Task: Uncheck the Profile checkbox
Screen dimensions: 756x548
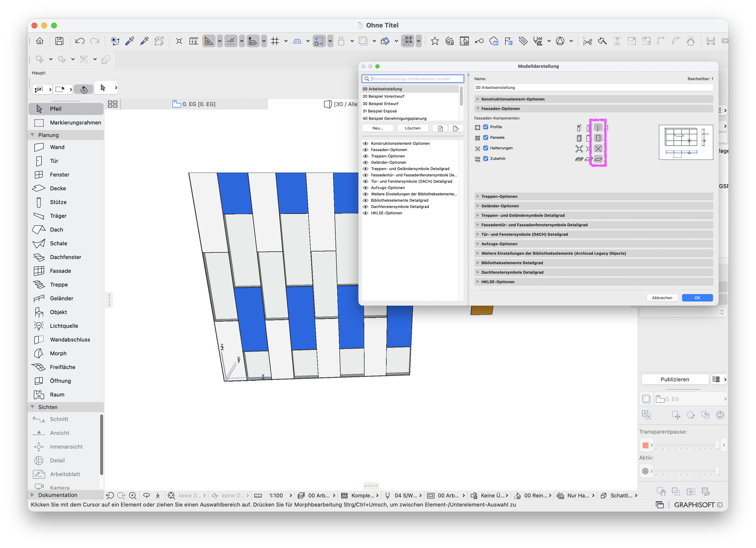Action: click(x=486, y=127)
